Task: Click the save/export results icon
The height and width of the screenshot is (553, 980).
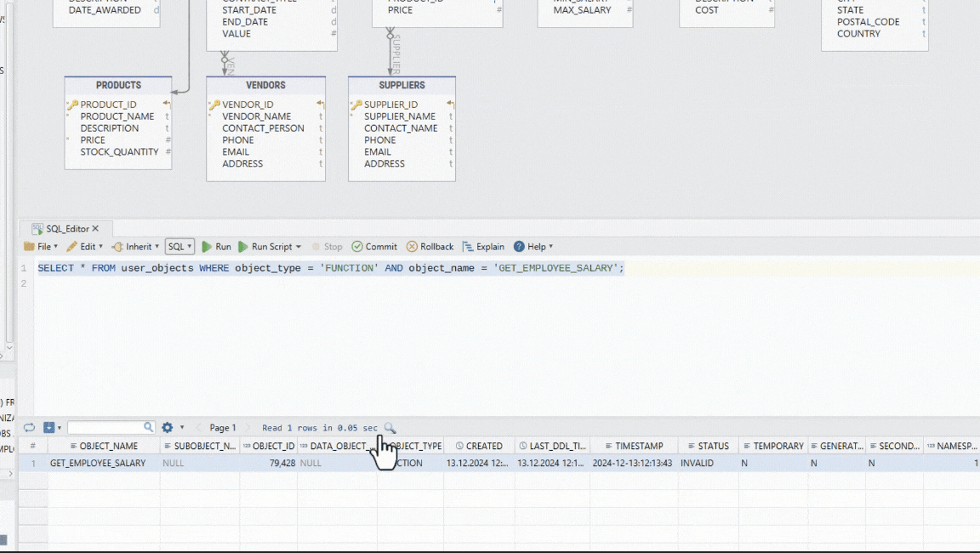Action: pos(48,427)
